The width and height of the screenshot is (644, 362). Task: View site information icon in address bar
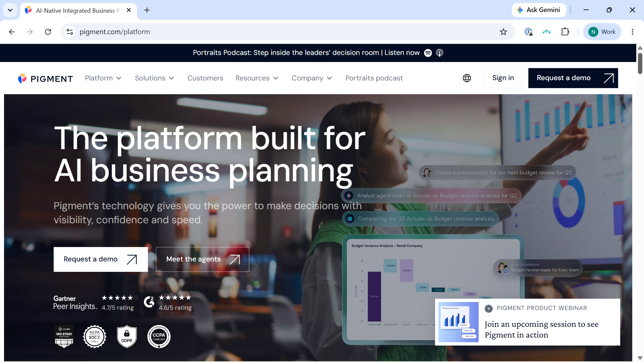pos(70,32)
